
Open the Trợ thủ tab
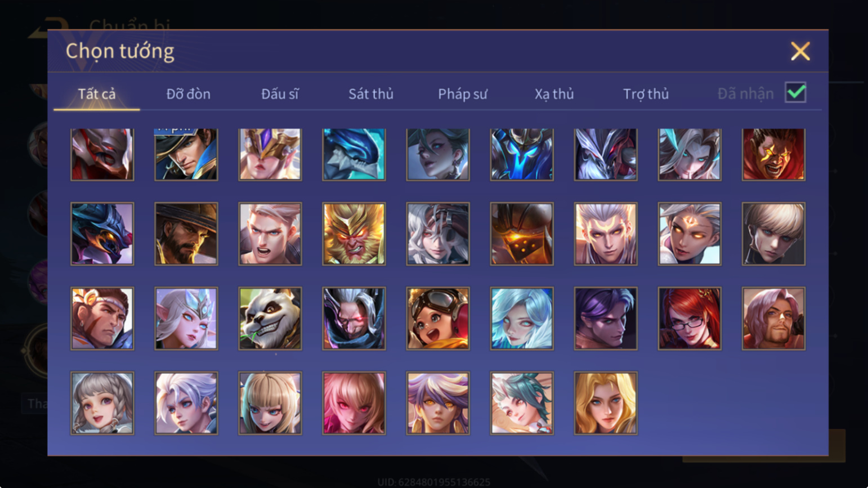646,94
